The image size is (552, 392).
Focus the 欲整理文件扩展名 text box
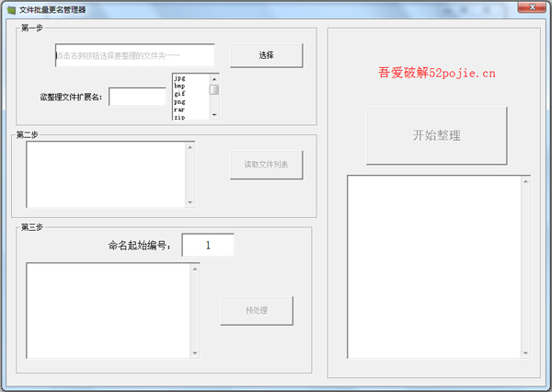coord(137,97)
